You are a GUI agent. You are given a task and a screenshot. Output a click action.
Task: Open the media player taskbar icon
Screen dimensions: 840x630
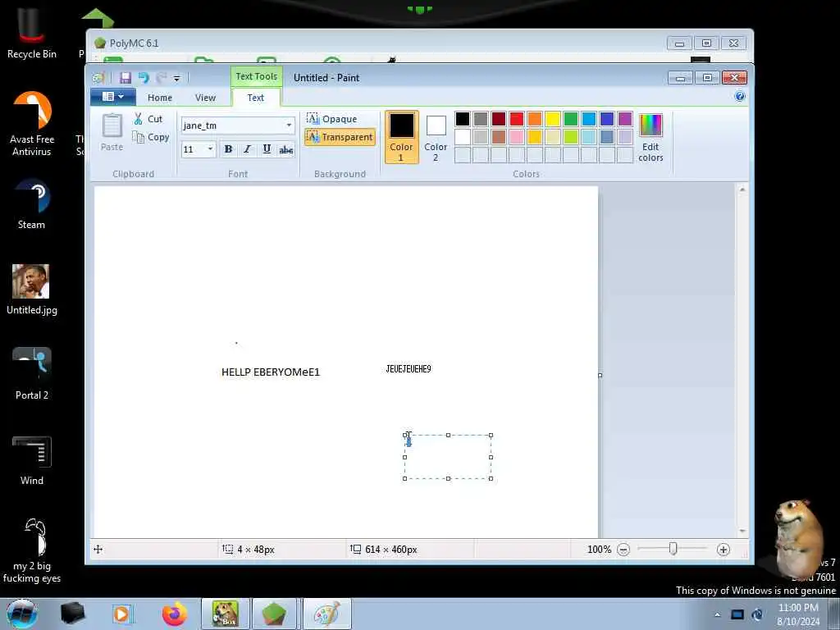point(122,614)
